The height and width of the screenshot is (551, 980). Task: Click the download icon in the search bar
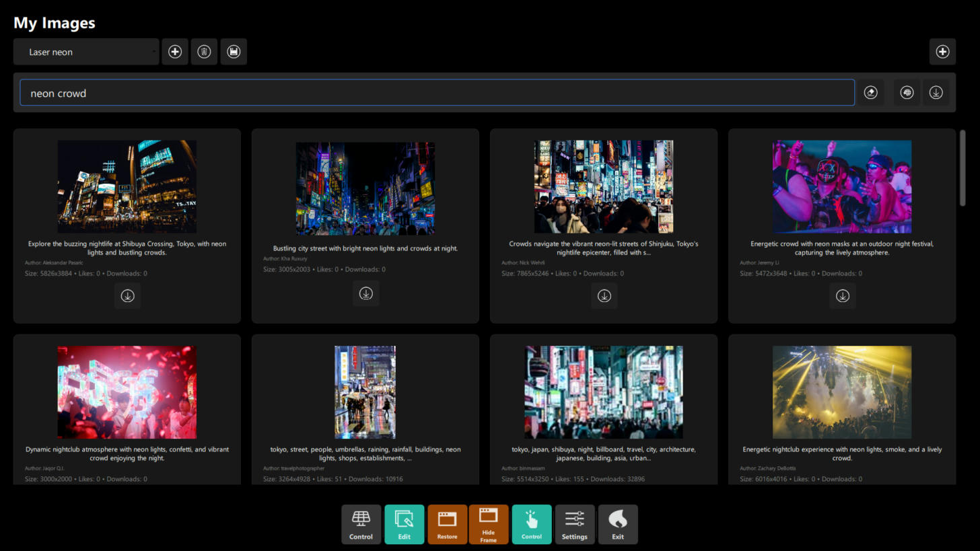tap(936, 93)
